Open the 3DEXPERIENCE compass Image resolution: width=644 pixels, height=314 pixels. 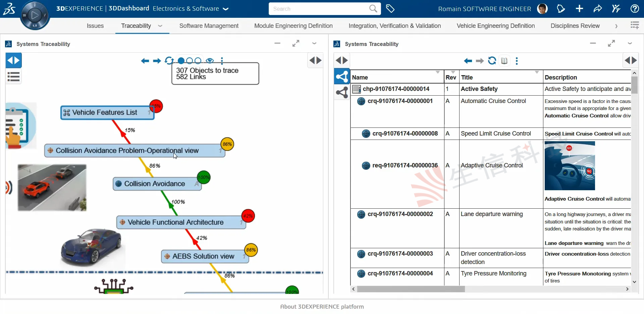35,15
